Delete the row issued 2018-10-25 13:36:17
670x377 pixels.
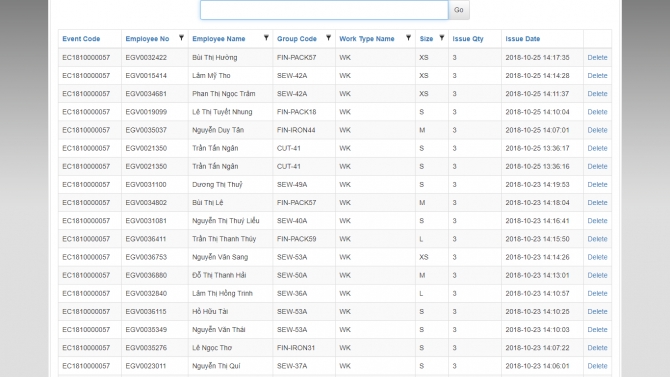[x=597, y=148]
